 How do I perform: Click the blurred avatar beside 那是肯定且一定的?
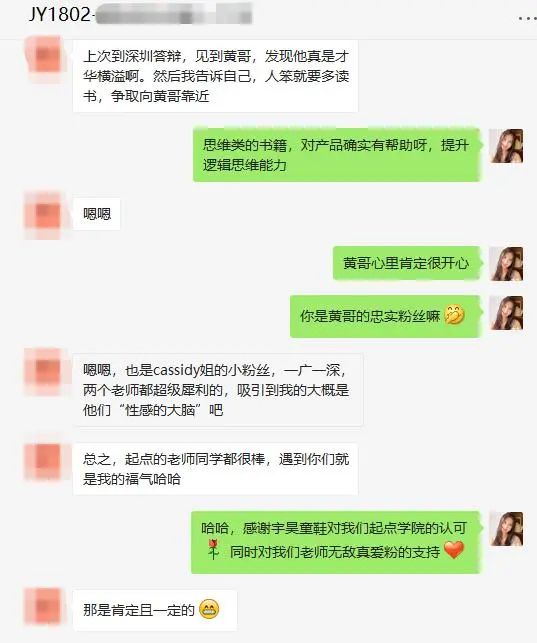pos(43,606)
